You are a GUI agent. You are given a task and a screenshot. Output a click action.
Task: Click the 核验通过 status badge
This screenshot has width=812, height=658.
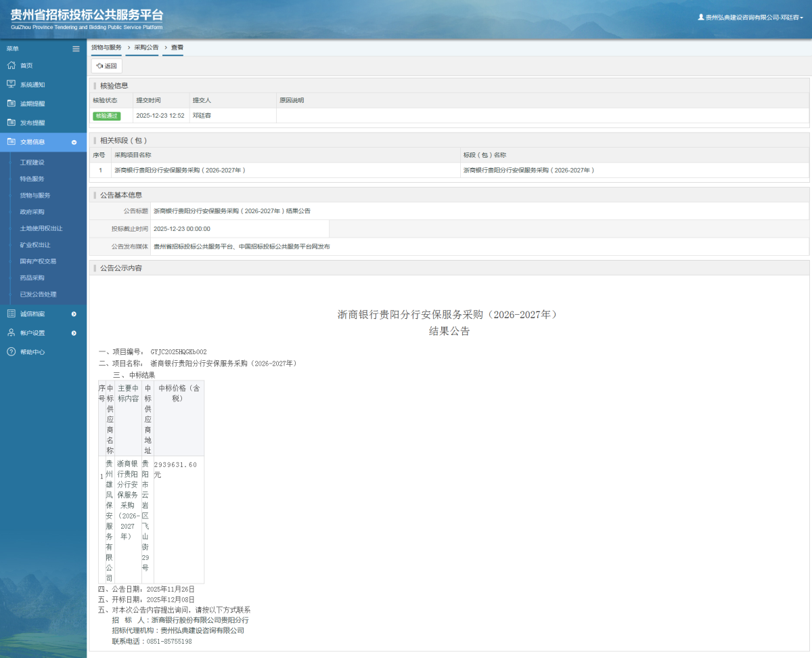click(107, 116)
